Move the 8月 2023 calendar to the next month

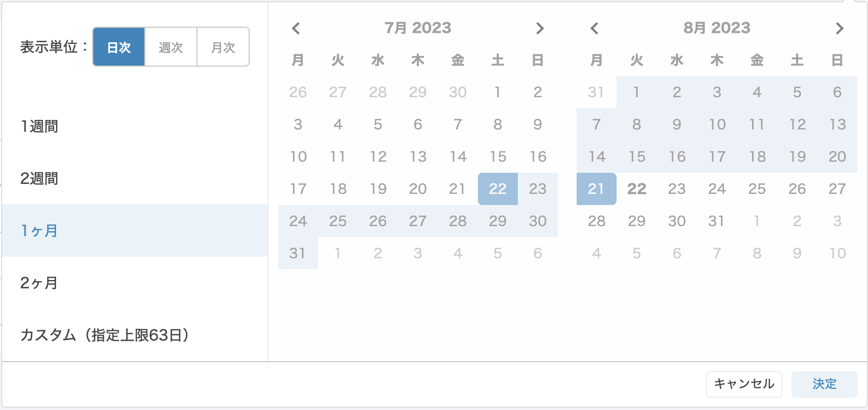839,28
